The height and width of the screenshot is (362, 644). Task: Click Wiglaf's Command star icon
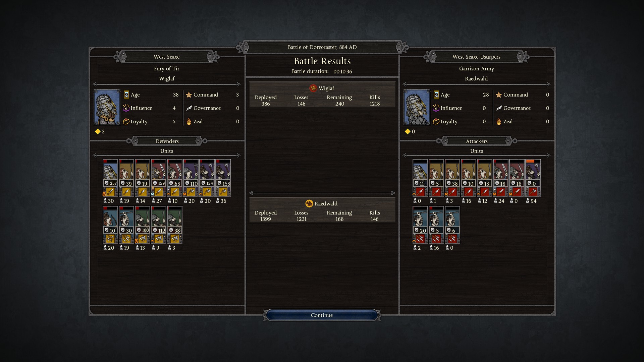pos(189,95)
